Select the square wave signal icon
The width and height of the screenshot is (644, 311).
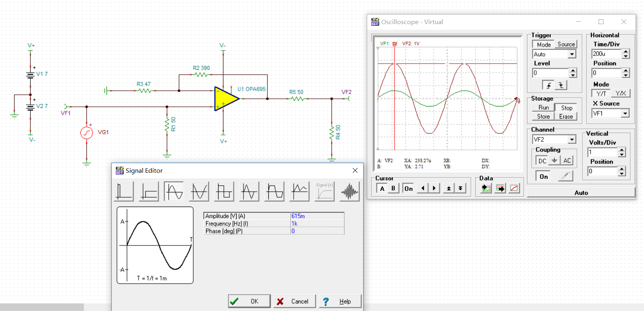coord(224,191)
